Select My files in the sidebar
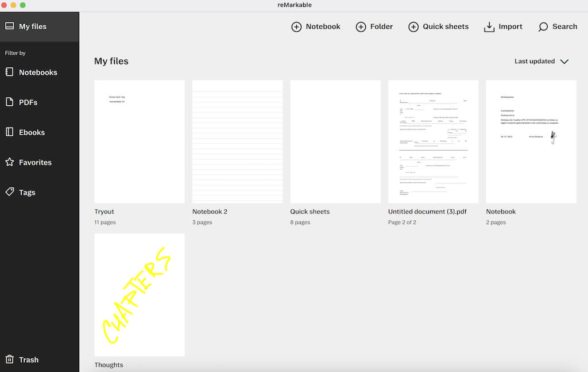This screenshot has width=588, height=372. click(33, 26)
